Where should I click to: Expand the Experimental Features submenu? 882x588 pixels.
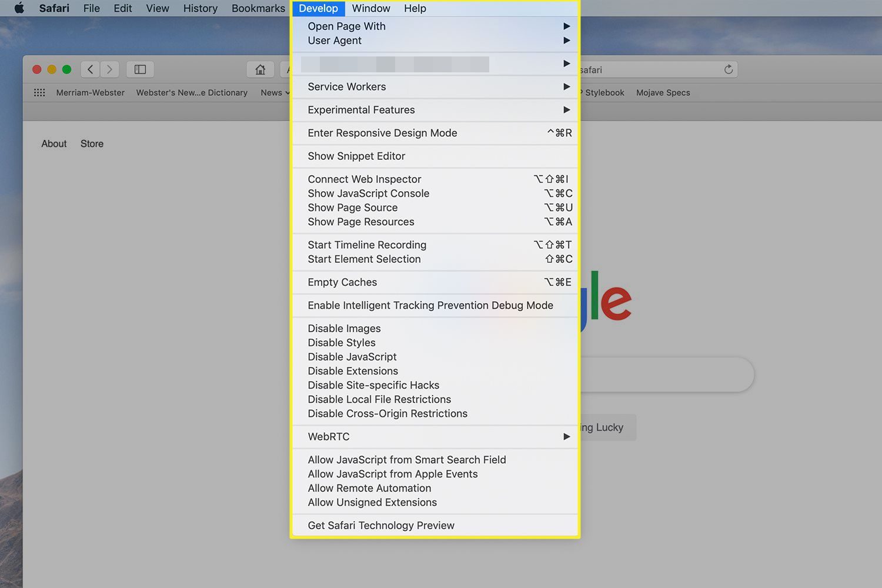pos(435,110)
